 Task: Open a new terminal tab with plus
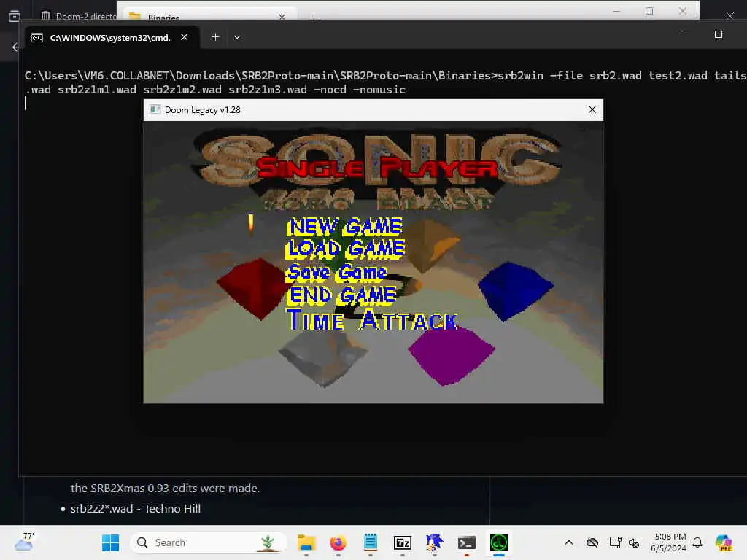(215, 37)
